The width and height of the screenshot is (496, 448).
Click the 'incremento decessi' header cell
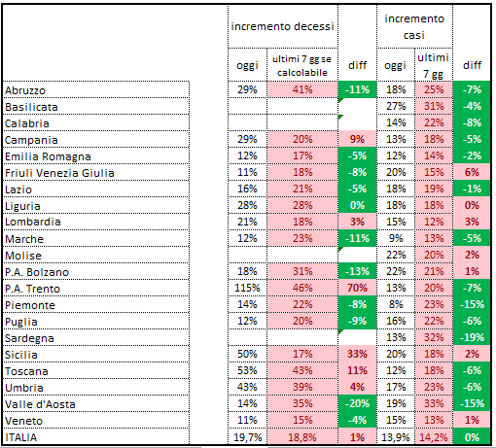click(283, 26)
